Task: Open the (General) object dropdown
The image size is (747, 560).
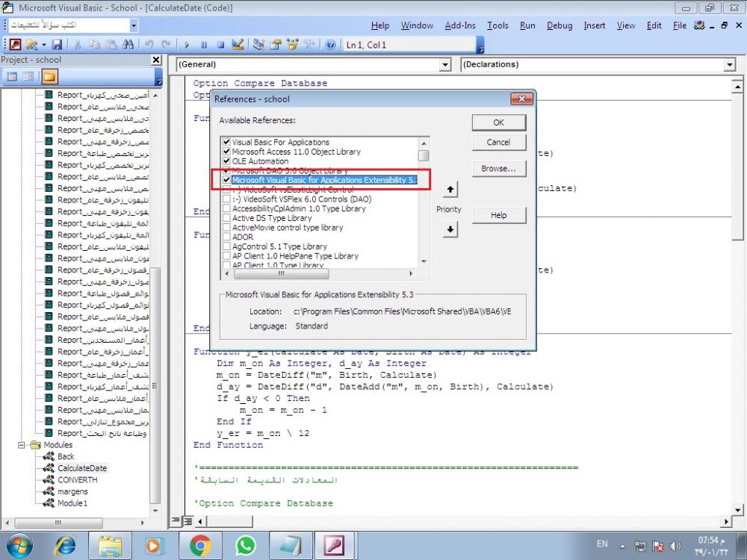Action: (445, 64)
